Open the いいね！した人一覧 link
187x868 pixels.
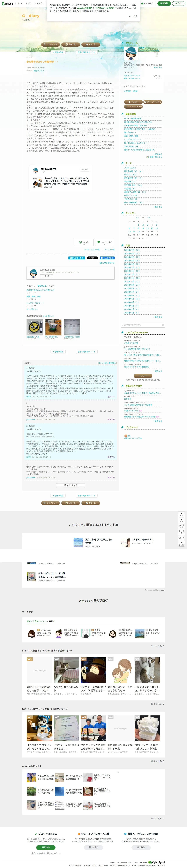(91, 250)
